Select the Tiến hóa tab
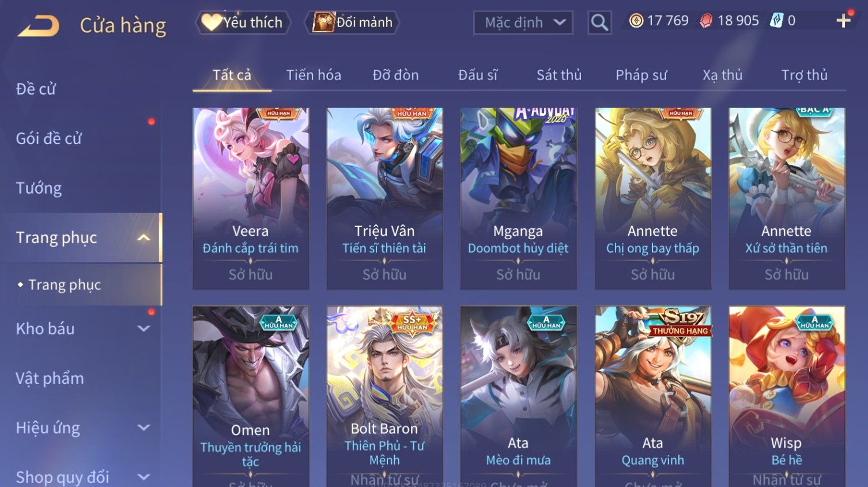Image resolution: width=868 pixels, height=487 pixels. tap(314, 75)
